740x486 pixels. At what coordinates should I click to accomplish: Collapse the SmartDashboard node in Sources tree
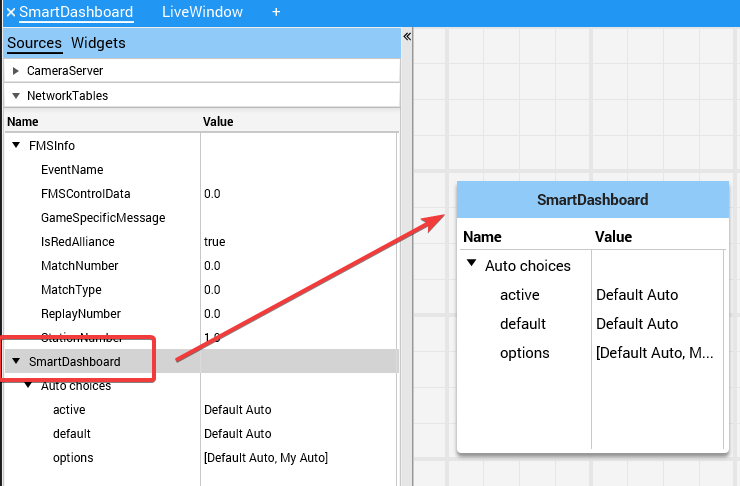pos(16,361)
